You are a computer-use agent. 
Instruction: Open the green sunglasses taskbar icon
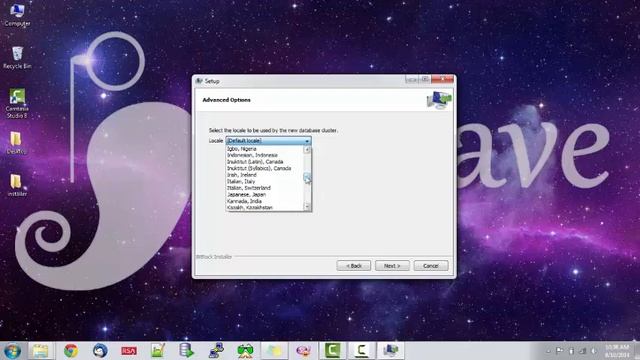click(245, 351)
